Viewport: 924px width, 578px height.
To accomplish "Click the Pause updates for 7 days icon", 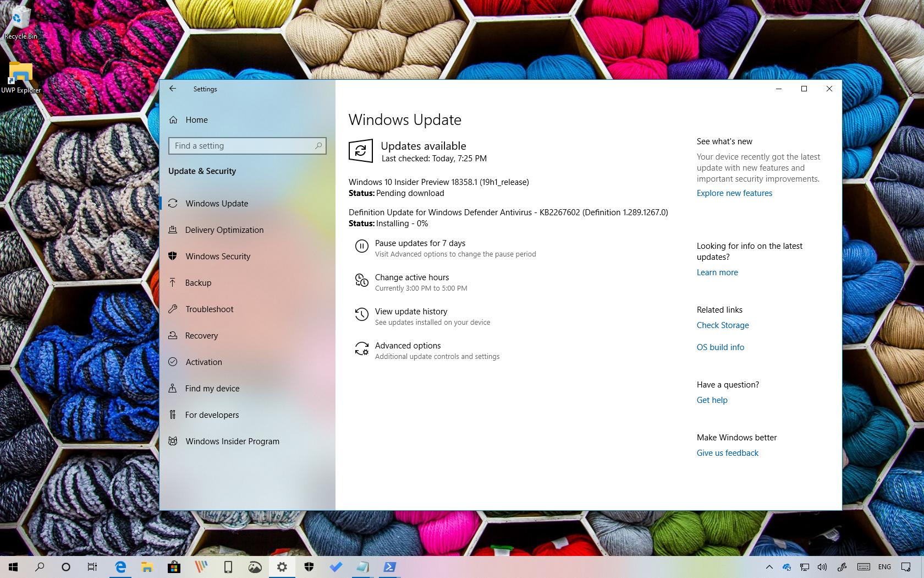I will 361,246.
